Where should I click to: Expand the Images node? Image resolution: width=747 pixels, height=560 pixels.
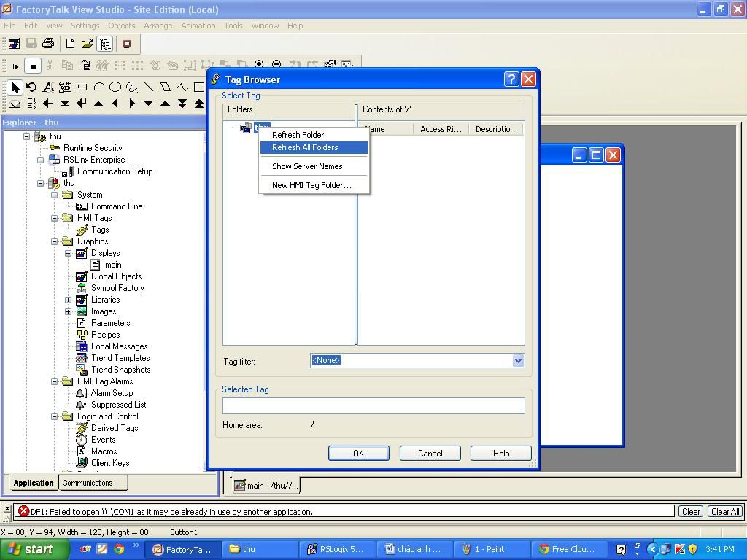point(68,312)
